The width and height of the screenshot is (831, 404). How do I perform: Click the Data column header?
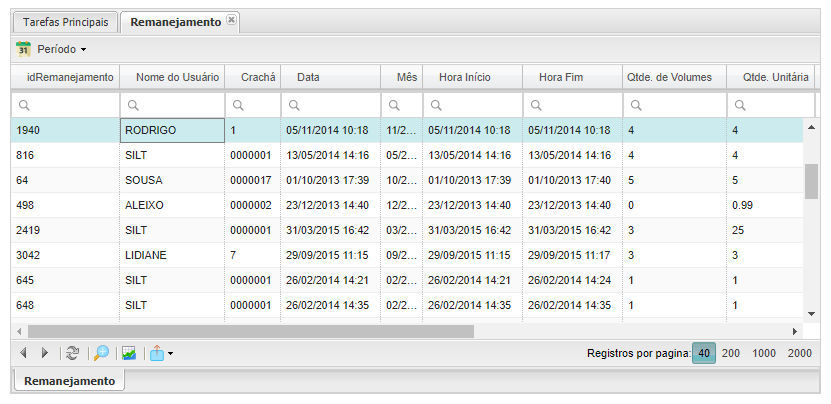[x=331, y=77]
